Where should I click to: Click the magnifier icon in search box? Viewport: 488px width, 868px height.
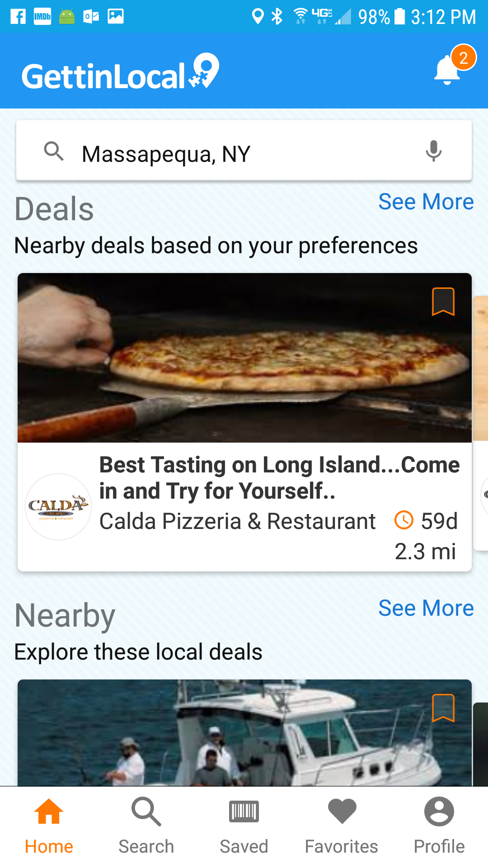[54, 151]
